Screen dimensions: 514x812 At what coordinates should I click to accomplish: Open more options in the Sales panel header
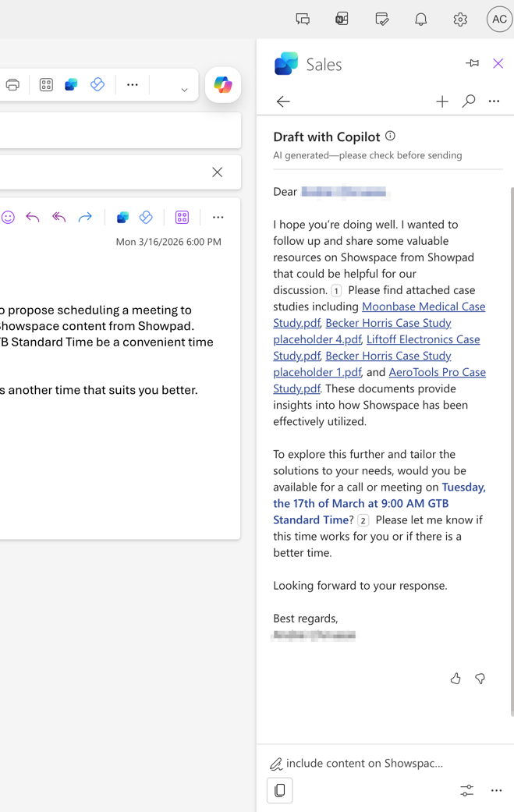(494, 101)
